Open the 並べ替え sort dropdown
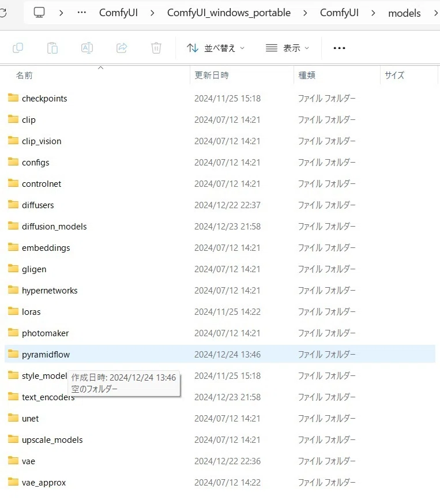The height and width of the screenshot is (504, 440). [216, 48]
